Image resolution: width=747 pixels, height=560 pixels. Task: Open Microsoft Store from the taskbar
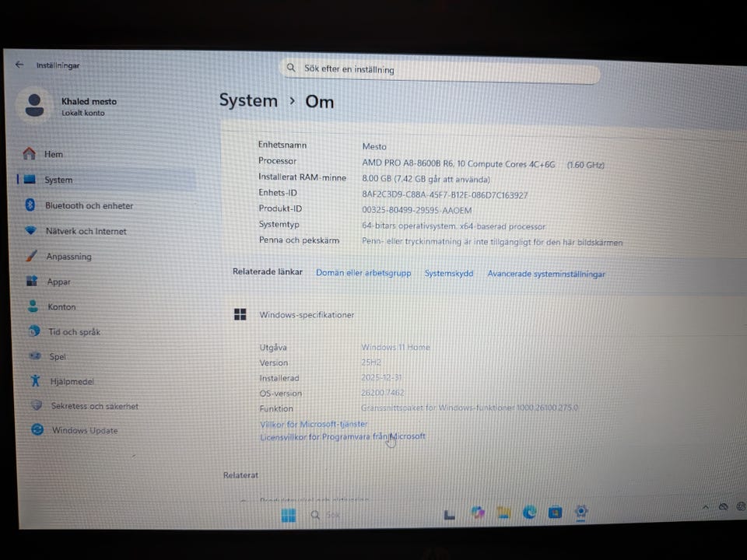(555, 513)
